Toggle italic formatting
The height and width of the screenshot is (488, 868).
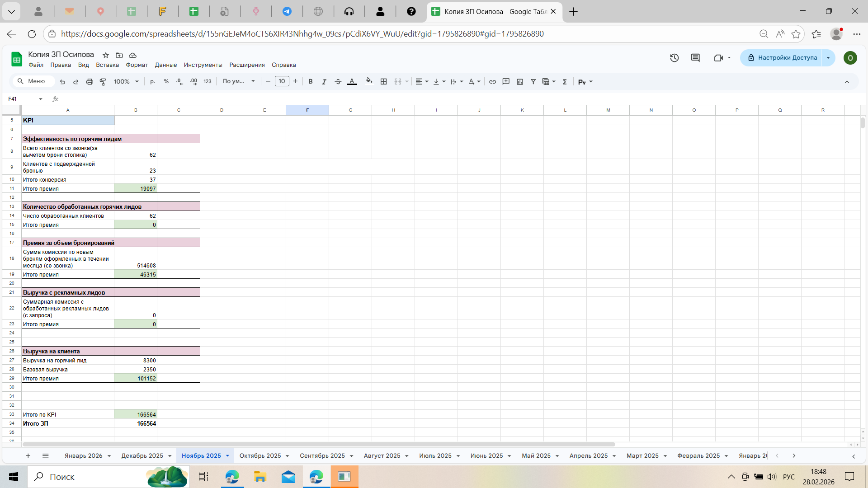coord(324,82)
